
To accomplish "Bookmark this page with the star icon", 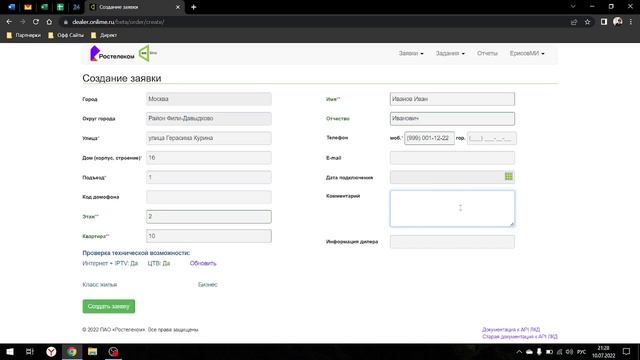I will coord(587,22).
